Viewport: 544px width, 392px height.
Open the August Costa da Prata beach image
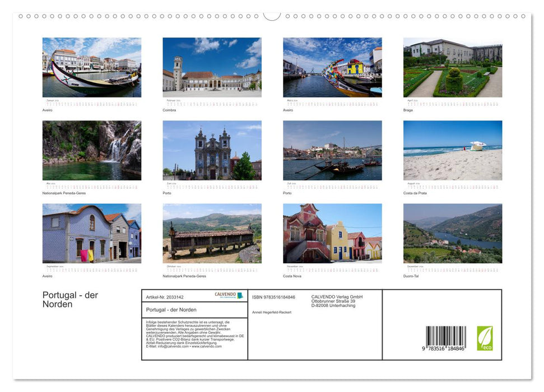[453, 149]
